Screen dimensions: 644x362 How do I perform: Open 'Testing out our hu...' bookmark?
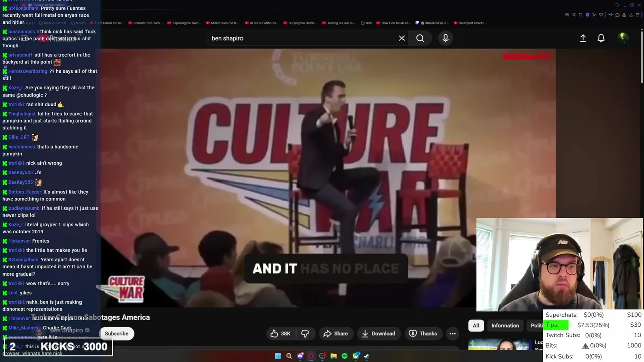pyautogui.click(x=338, y=23)
